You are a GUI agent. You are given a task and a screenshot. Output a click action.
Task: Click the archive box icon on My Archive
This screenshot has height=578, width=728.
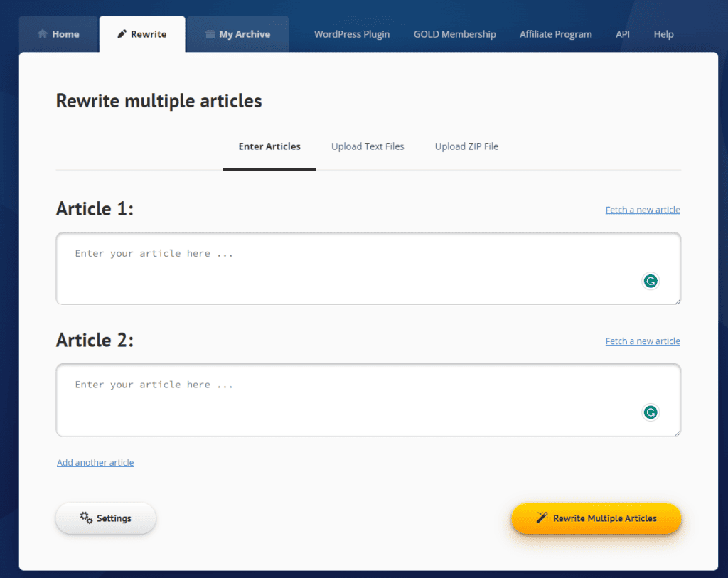[x=210, y=33]
